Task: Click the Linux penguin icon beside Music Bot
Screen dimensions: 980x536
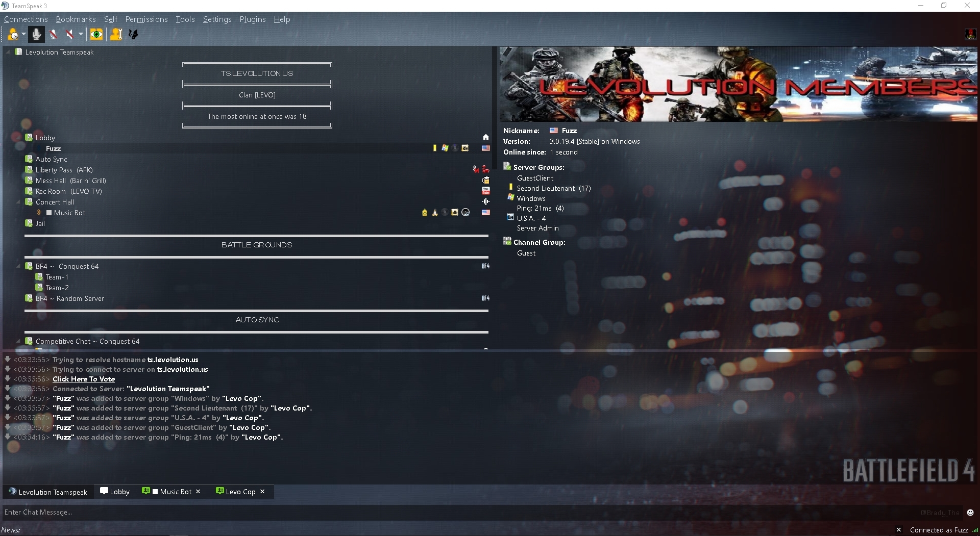Action: 435,212
